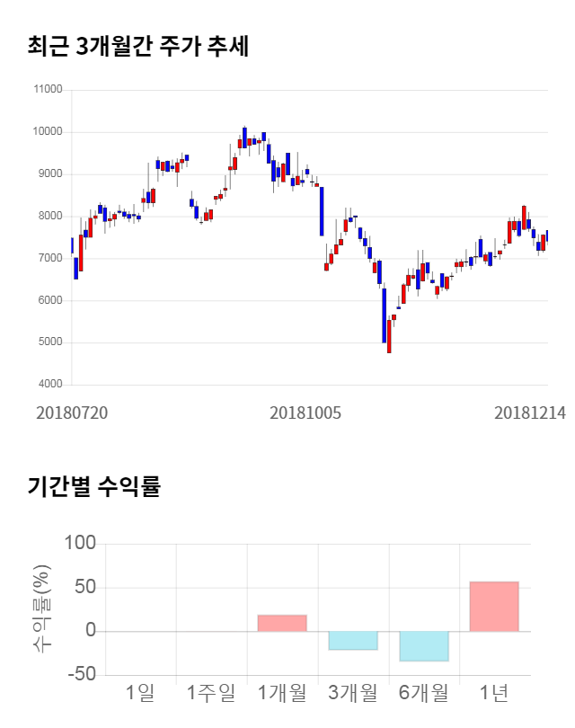
Task: Click the 1개월 period axis label
Action: click(x=281, y=693)
